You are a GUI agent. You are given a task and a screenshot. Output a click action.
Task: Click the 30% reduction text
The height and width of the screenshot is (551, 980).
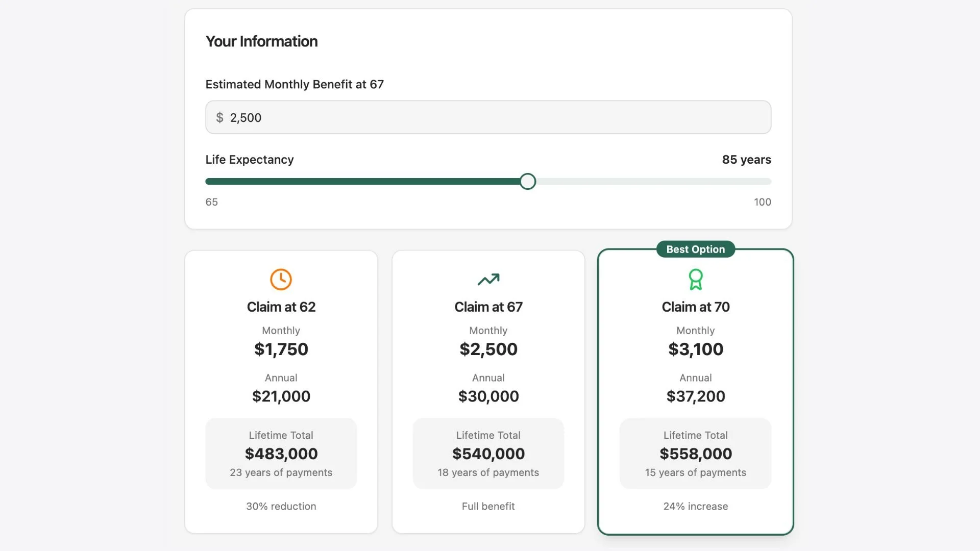pos(281,506)
